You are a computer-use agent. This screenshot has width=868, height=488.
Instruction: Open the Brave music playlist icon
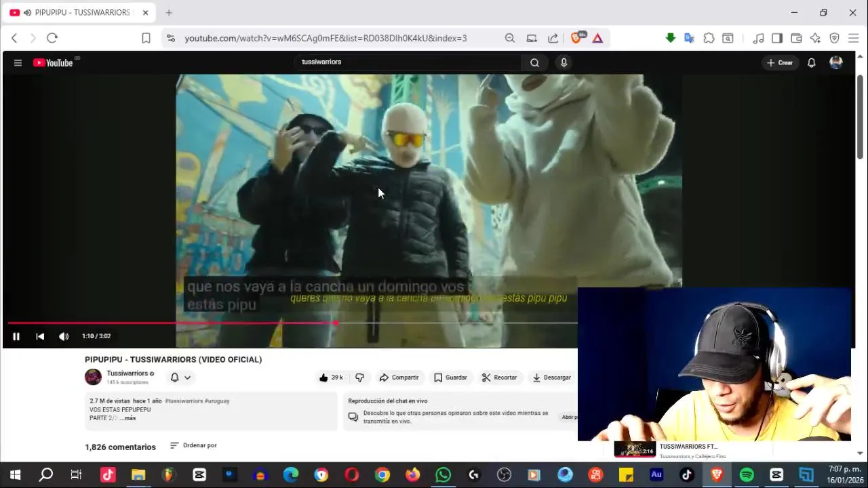click(759, 38)
